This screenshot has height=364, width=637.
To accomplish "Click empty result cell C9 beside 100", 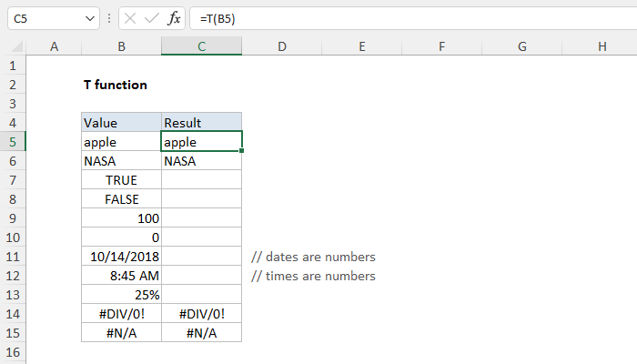I will (201, 218).
